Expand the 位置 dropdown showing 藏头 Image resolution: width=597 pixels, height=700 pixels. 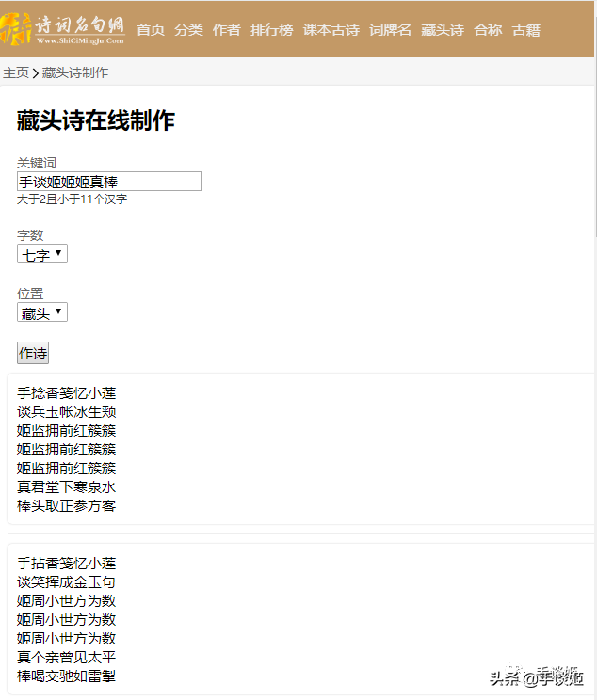42,312
